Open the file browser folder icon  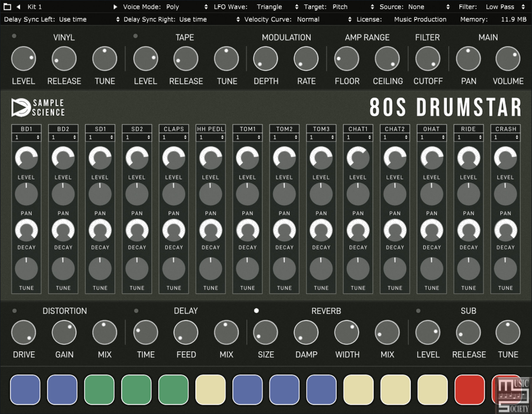tap(7, 7)
